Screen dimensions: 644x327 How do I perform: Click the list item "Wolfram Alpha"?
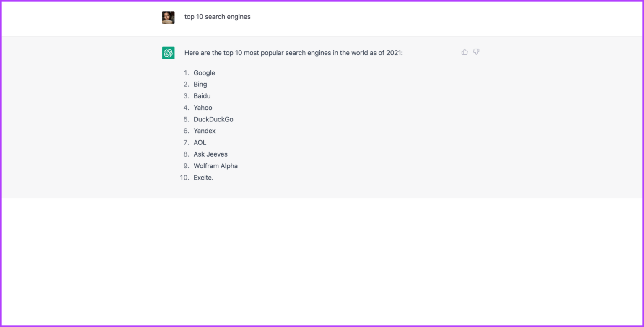(216, 166)
